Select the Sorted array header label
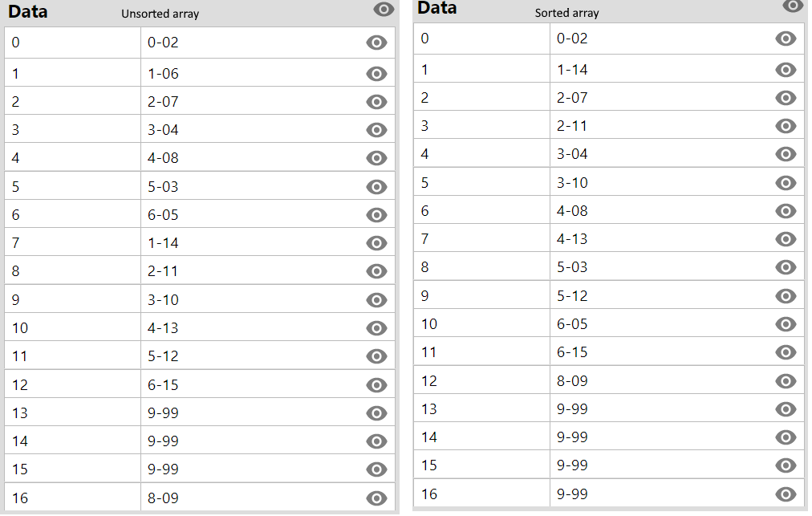The width and height of the screenshot is (812, 516). tap(567, 13)
